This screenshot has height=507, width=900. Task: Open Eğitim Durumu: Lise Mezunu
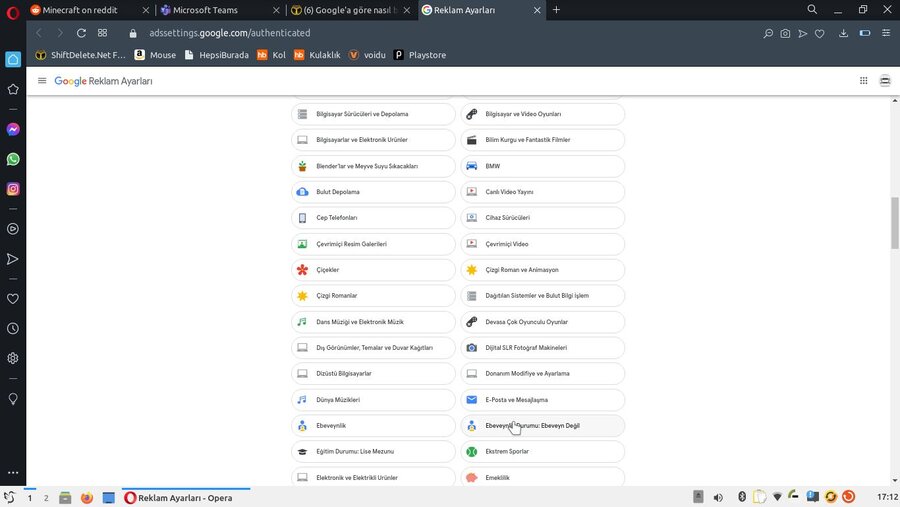click(373, 451)
